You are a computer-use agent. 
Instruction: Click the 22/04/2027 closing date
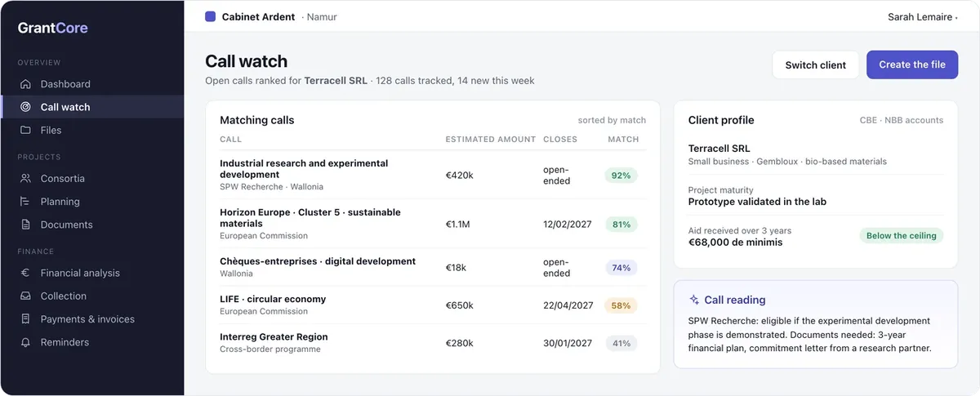(x=568, y=305)
